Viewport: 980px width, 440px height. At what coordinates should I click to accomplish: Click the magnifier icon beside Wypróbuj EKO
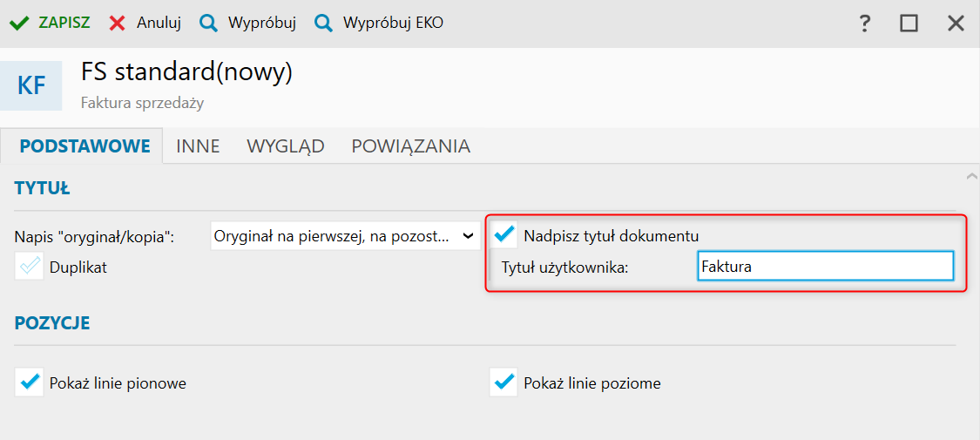tap(324, 24)
